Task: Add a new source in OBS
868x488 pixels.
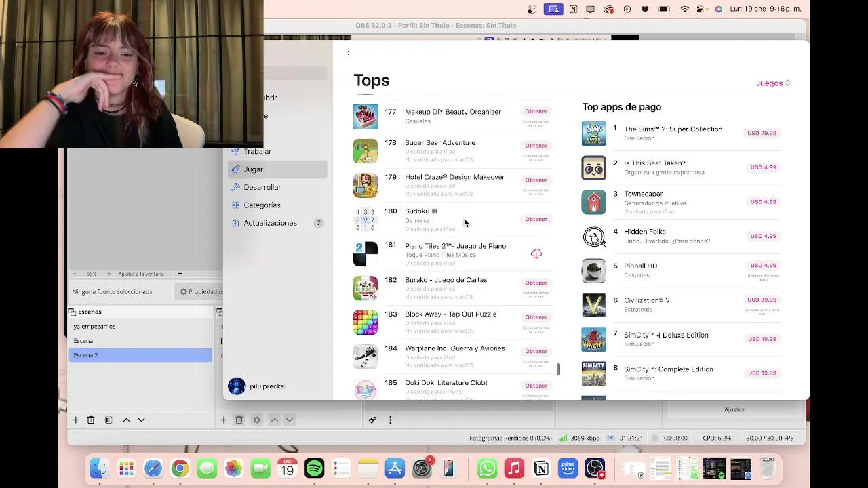Action: pyautogui.click(x=224, y=420)
